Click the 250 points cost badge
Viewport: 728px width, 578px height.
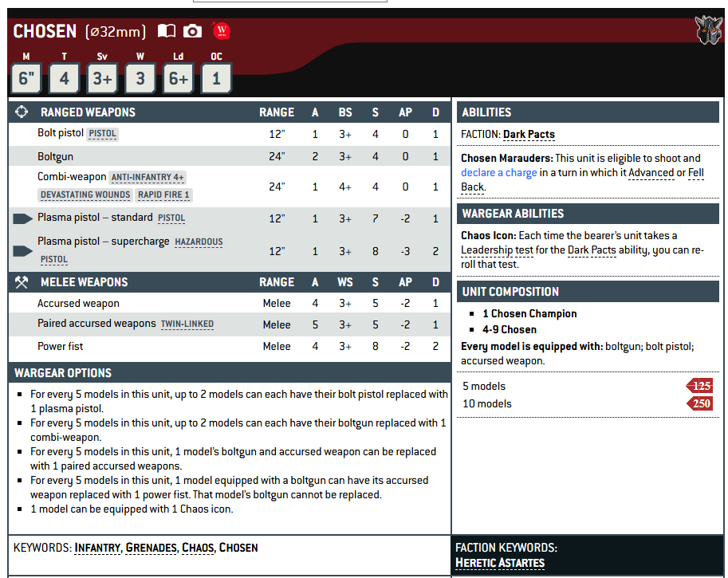698,403
